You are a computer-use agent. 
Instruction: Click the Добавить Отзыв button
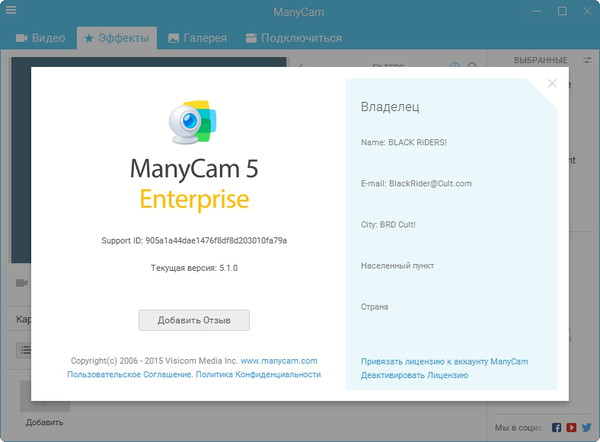194,320
